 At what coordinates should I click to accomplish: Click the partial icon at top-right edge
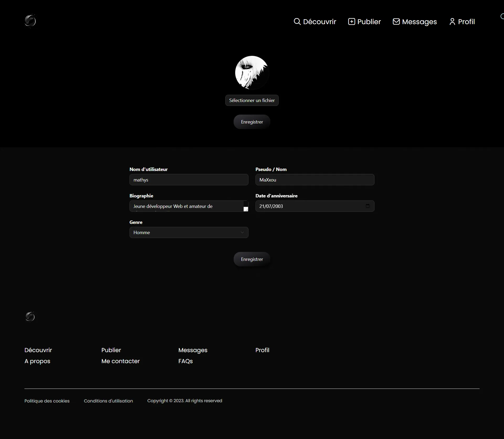pyautogui.click(x=502, y=17)
